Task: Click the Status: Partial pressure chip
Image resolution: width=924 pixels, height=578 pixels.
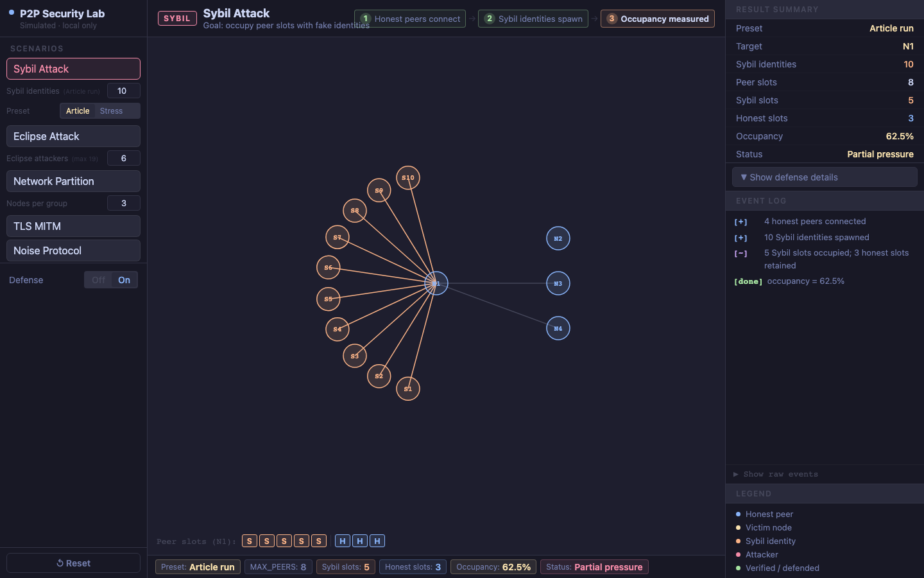Action: pyautogui.click(x=594, y=567)
